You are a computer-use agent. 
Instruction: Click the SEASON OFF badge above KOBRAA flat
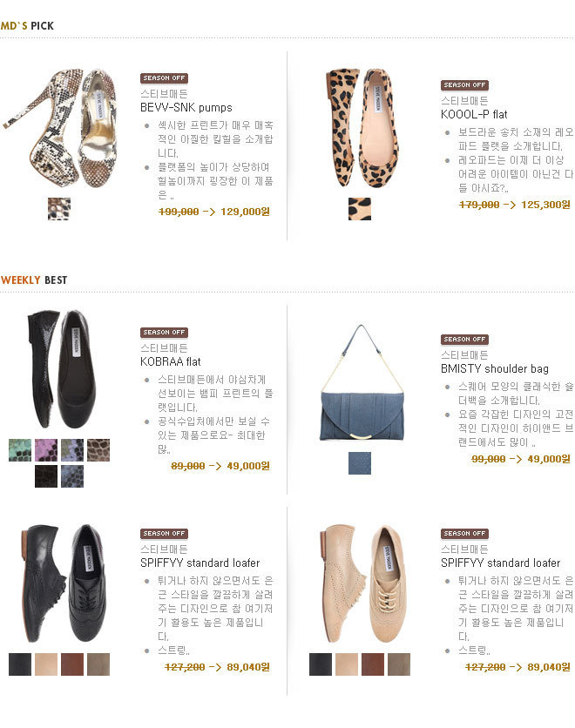(x=164, y=333)
